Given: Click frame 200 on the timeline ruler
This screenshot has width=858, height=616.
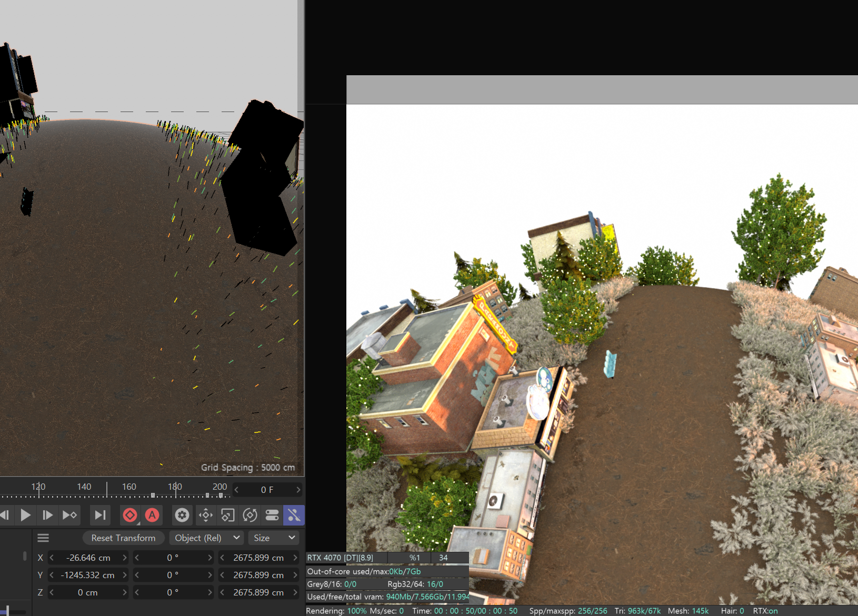Looking at the screenshot, I should click(220, 487).
